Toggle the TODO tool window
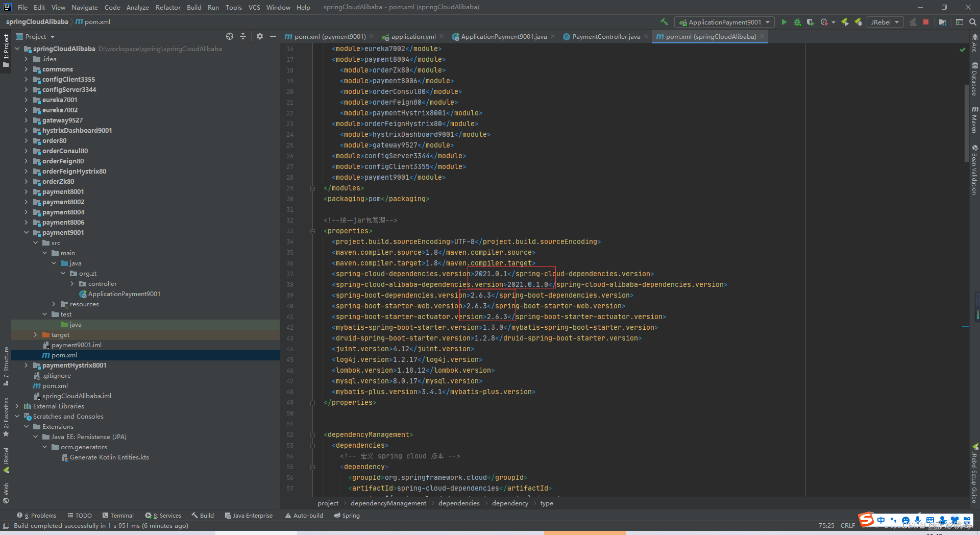Image resolution: width=980 pixels, height=535 pixels. (x=80, y=516)
